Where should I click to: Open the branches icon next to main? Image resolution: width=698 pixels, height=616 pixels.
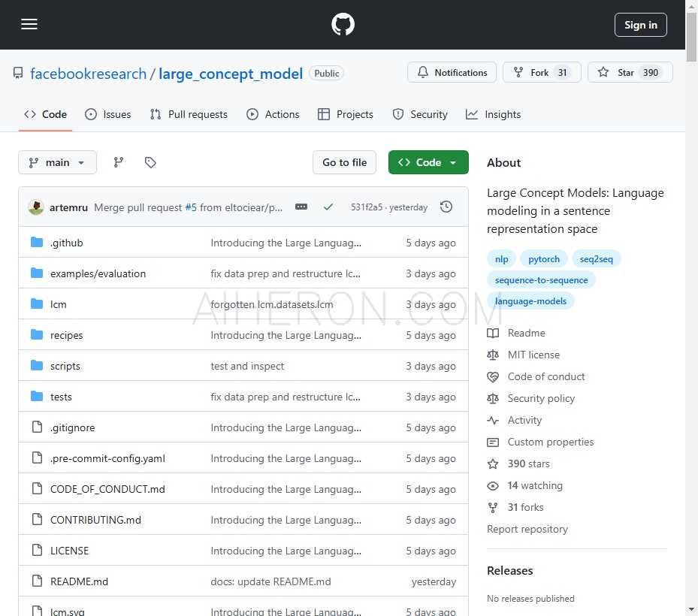click(119, 162)
